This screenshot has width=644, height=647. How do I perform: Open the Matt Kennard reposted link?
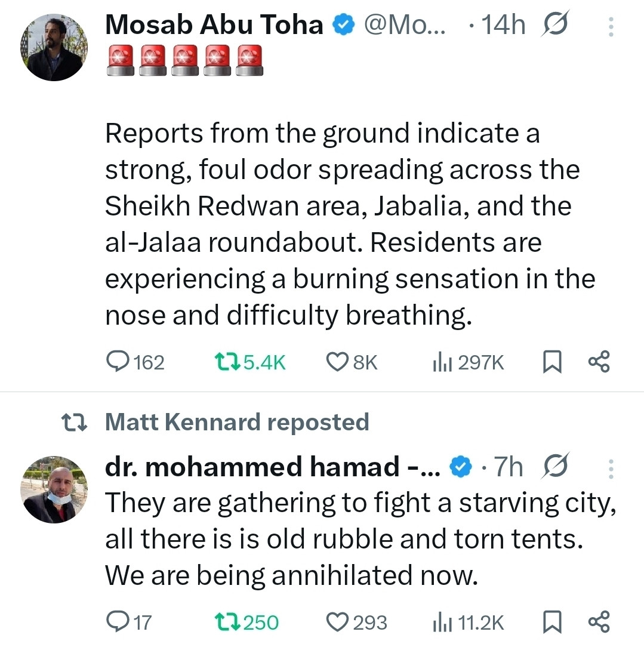click(x=237, y=422)
